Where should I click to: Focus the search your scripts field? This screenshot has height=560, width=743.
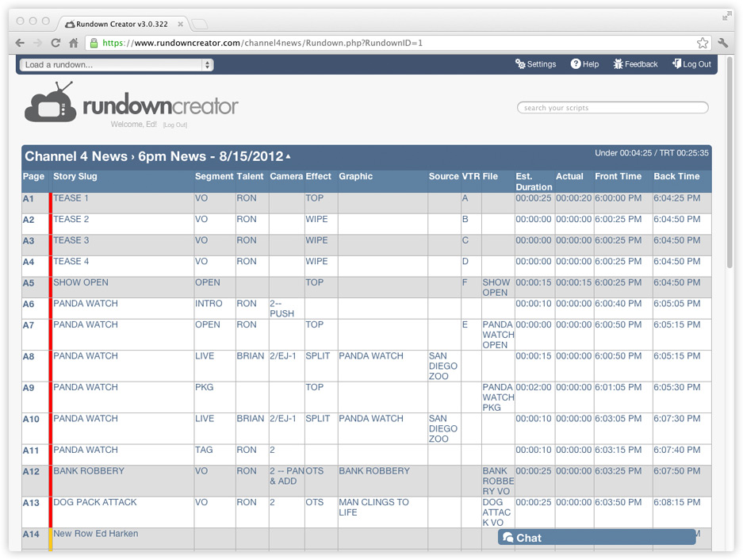tap(613, 108)
